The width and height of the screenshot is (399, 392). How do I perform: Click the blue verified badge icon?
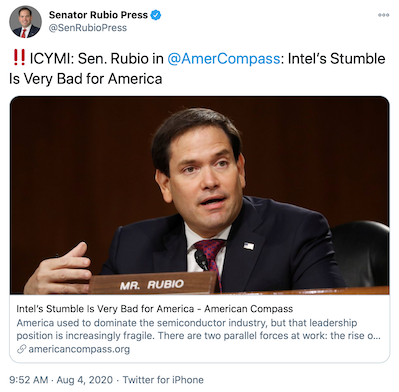(156, 15)
